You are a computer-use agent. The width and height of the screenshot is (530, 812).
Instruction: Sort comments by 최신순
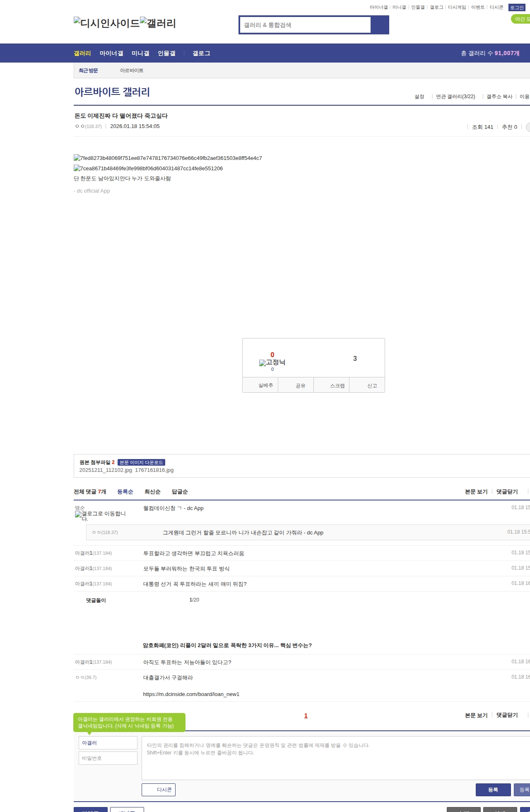(152, 492)
